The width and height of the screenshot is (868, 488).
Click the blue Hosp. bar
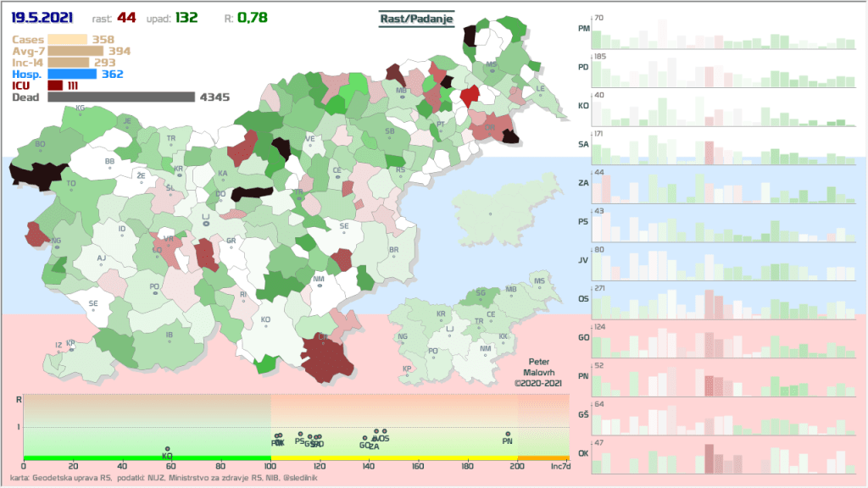click(72, 74)
